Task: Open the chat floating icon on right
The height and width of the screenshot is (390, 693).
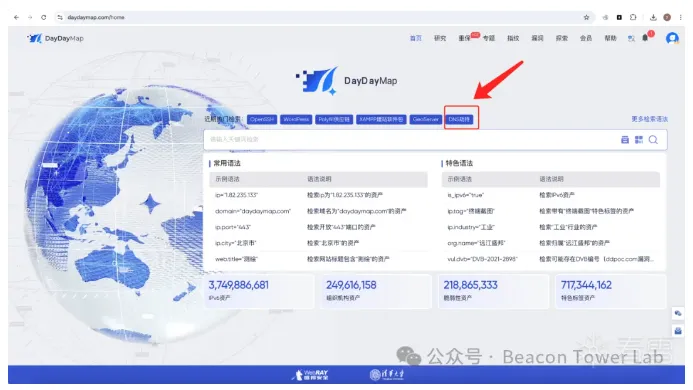Action: (678, 313)
